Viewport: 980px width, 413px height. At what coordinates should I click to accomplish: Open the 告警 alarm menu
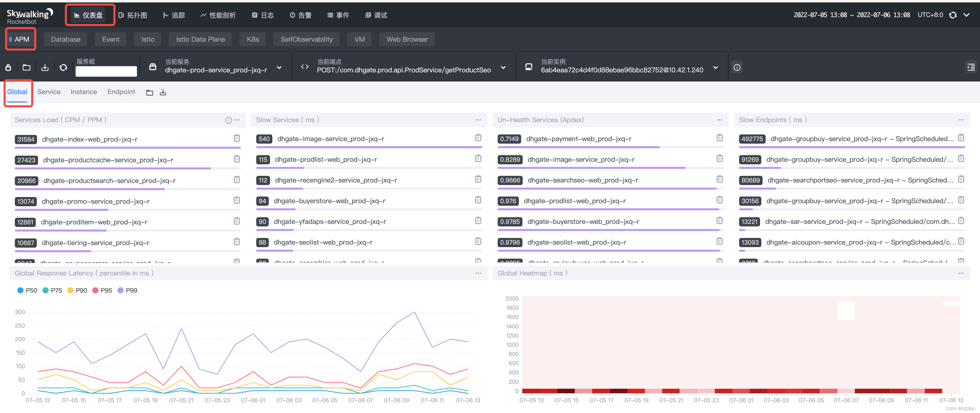click(300, 15)
